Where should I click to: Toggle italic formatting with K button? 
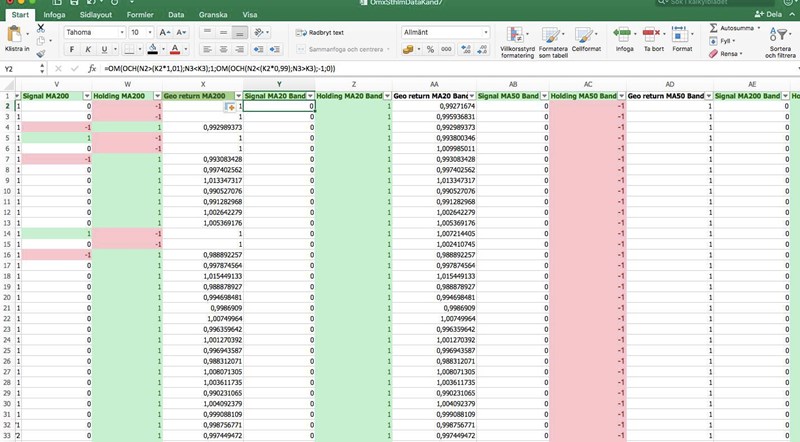click(89, 49)
